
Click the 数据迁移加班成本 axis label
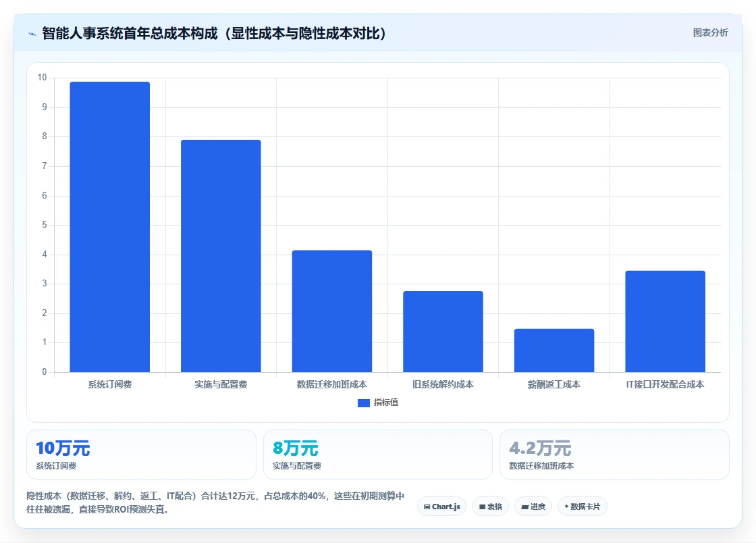pos(332,384)
